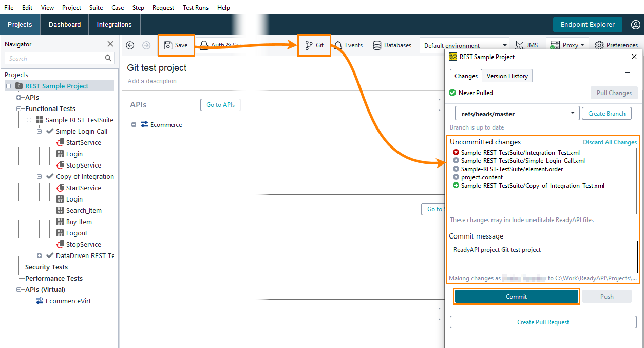Open the Test Runs menu
644x348 pixels.
pyautogui.click(x=195, y=7)
